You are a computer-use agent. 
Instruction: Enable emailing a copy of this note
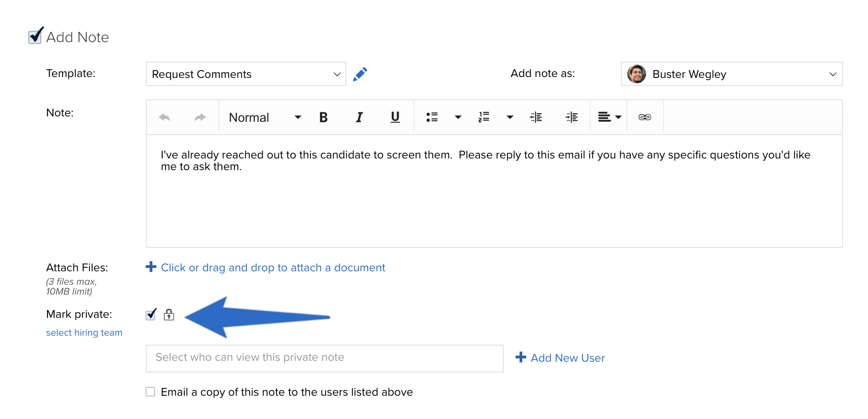click(151, 392)
